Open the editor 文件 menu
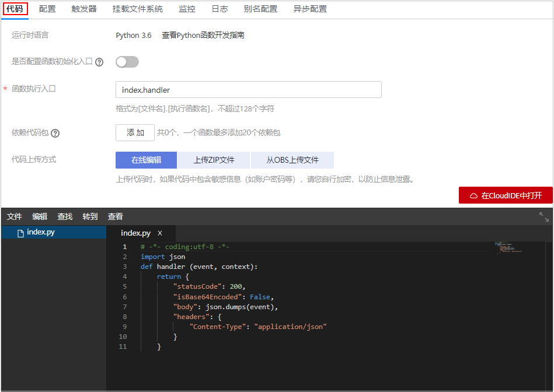Viewport: 554px width, 392px height. (15, 216)
